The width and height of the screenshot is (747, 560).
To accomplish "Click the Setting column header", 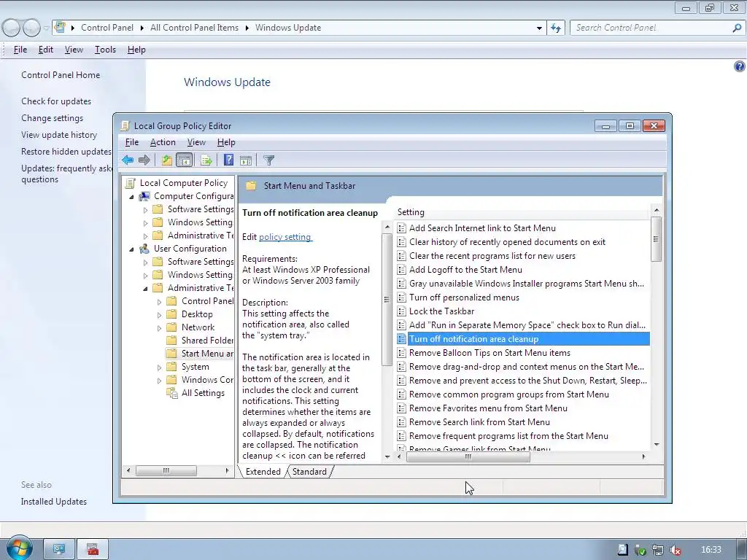I will click(522, 212).
